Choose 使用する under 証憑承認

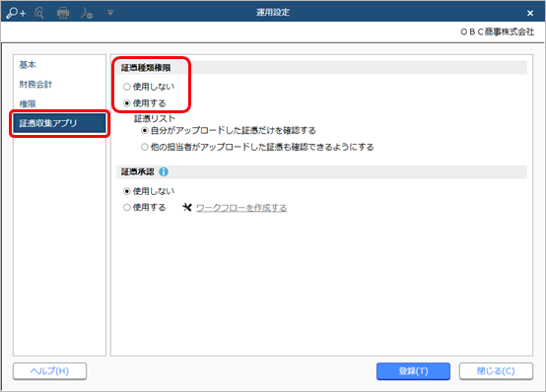point(145,208)
